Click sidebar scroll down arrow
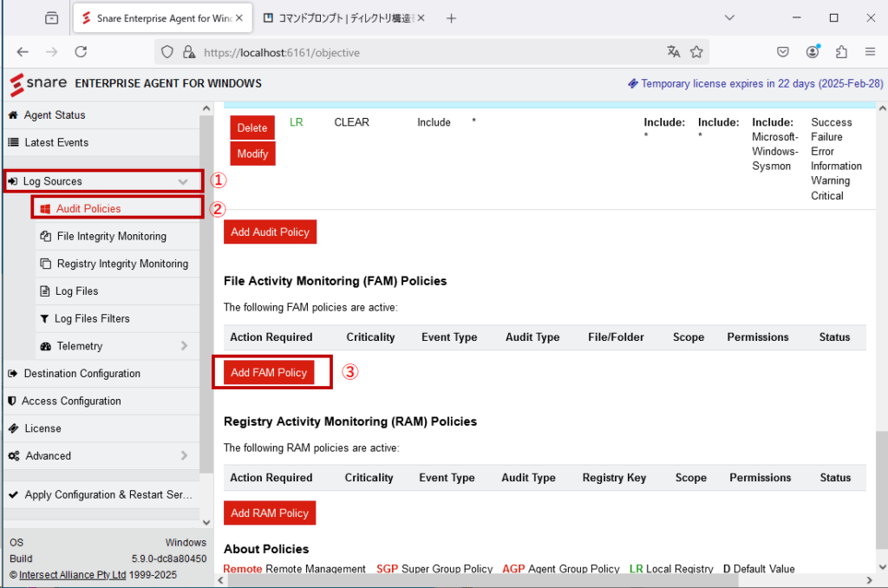 coord(206,522)
